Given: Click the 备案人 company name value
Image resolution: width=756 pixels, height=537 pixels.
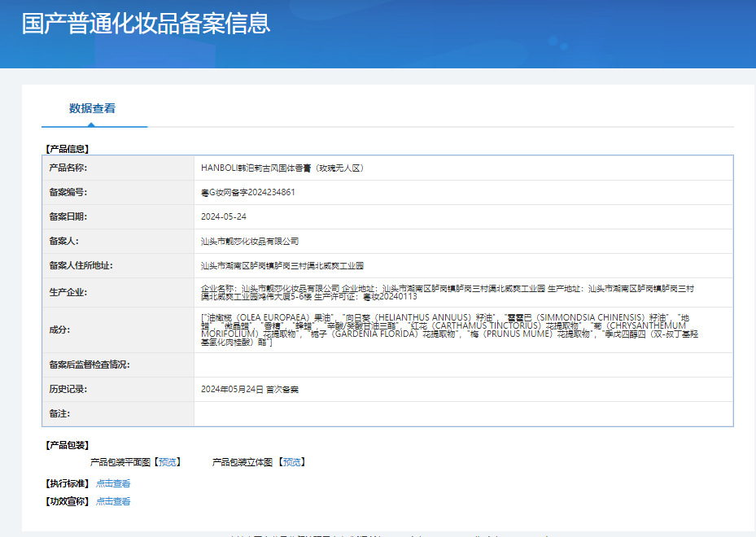Looking at the screenshot, I should tap(250, 242).
